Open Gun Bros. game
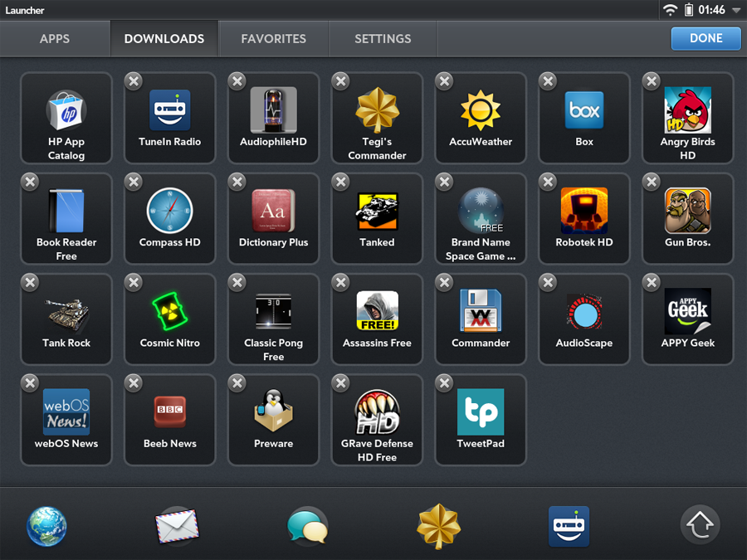The height and width of the screenshot is (560, 747). pyautogui.click(x=688, y=218)
